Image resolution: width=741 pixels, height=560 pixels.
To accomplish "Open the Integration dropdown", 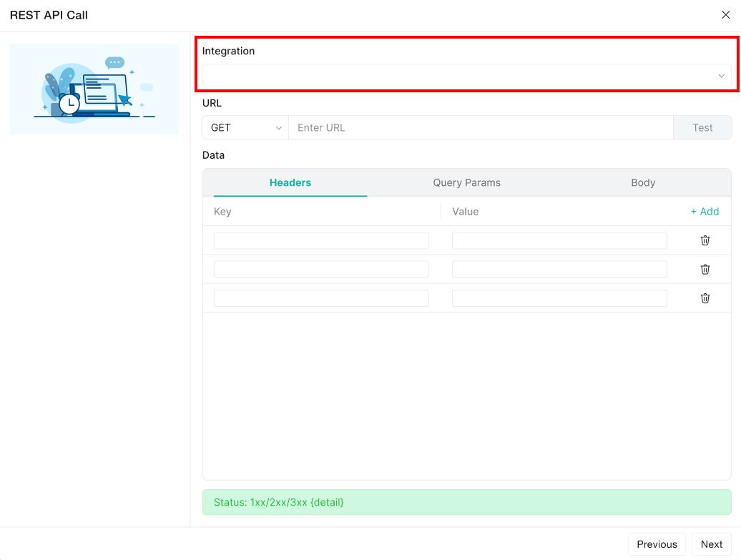I will 466,76.
